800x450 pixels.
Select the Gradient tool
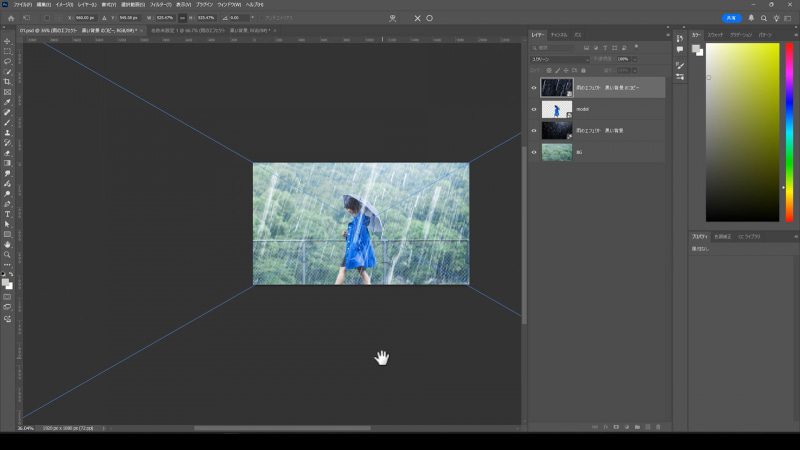(x=7, y=163)
